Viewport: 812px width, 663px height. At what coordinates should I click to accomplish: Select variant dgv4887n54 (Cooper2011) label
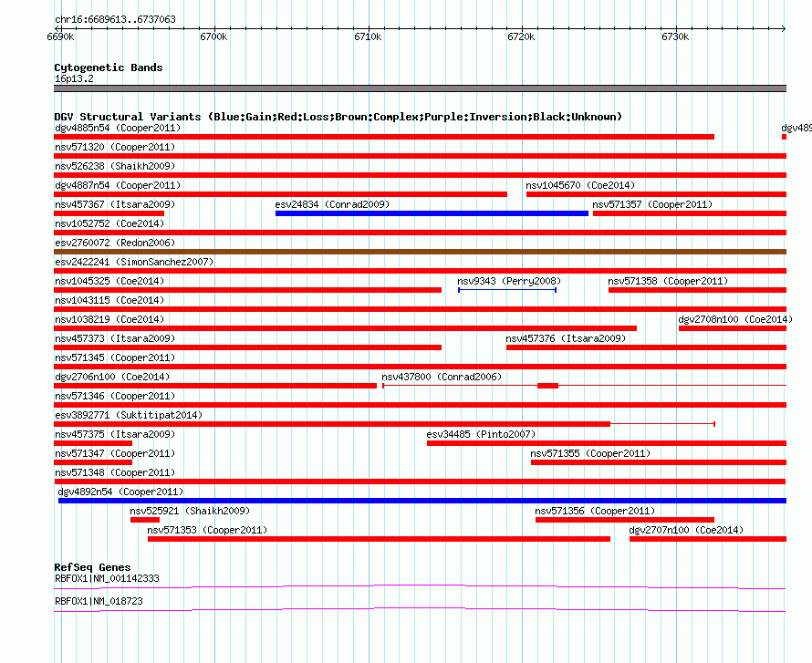click(x=118, y=185)
